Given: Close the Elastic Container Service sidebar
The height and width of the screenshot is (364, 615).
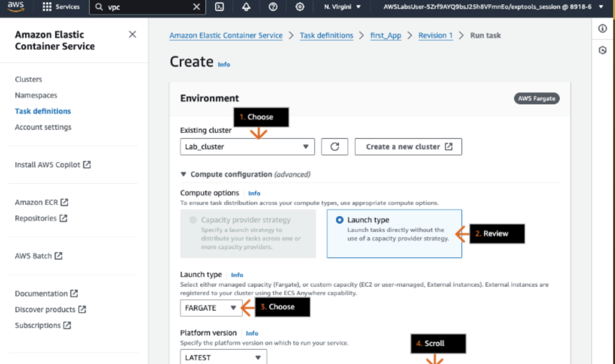Looking at the screenshot, I should [x=132, y=35].
